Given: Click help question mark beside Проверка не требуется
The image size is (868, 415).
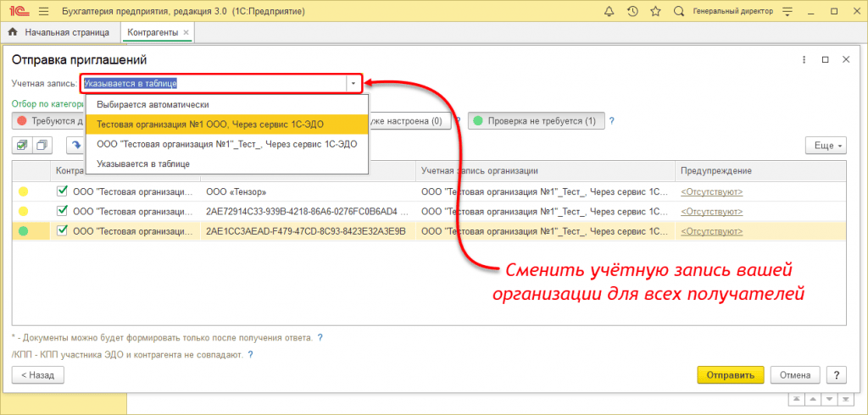Looking at the screenshot, I should point(611,121).
